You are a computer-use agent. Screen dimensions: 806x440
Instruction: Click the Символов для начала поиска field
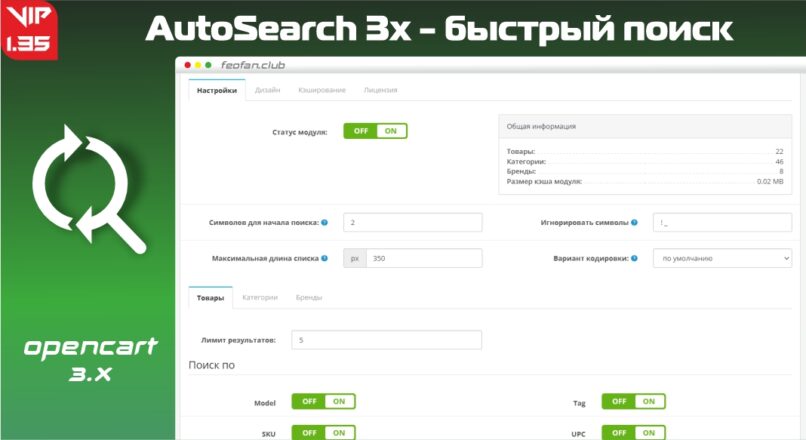click(x=413, y=223)
